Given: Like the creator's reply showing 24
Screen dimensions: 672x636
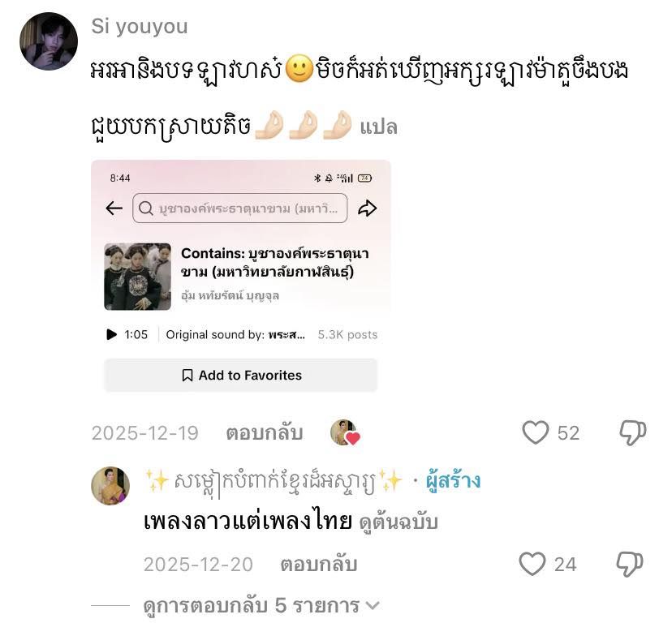Looking at the screenshot, I should point(532,564).
